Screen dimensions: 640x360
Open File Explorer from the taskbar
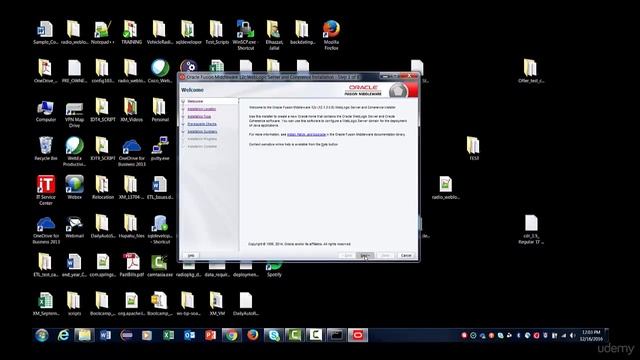84,335
